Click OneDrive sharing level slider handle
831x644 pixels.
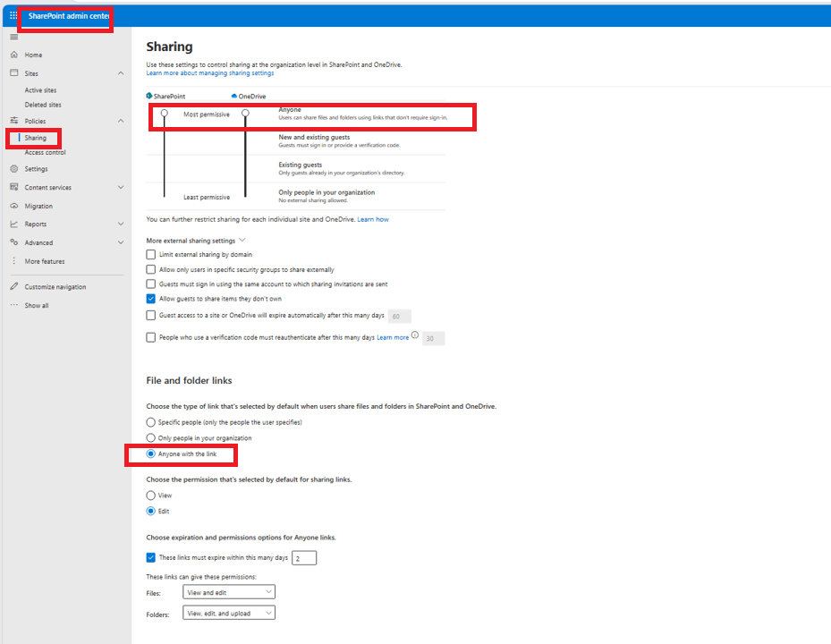[x=245, y=114]
